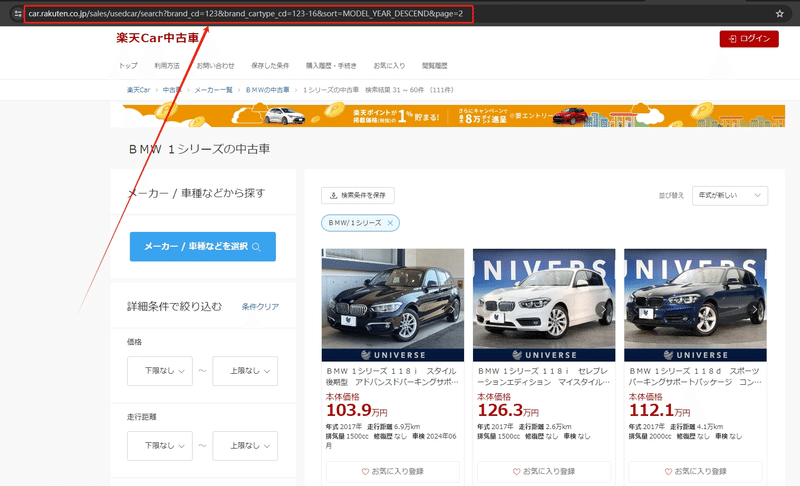
Task: Show next photo of the black BMW
Action: coord(452,309)
